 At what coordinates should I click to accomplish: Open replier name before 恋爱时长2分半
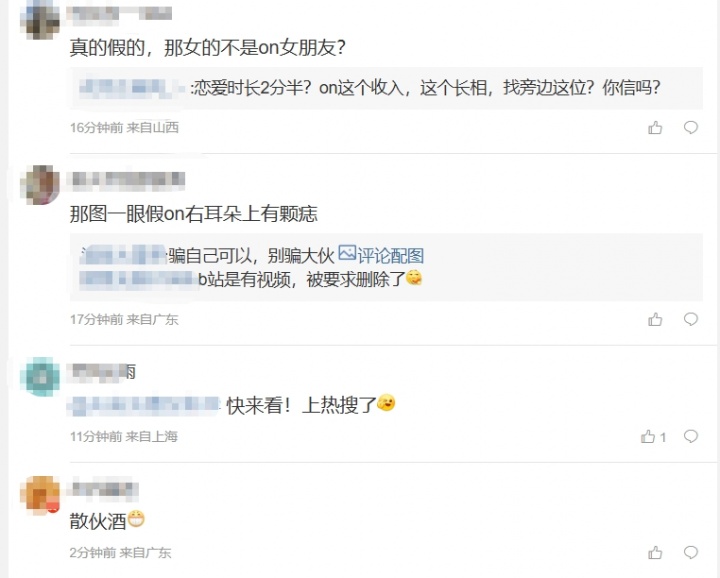tap(133, 88)
